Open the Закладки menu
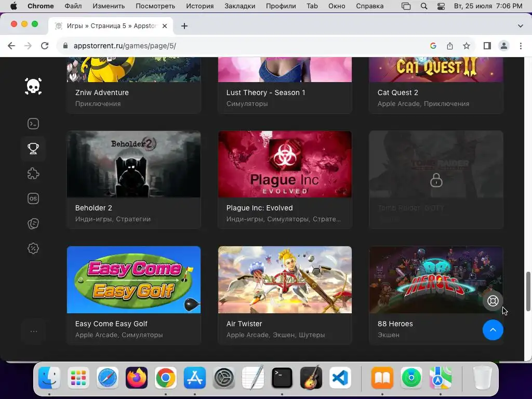Screen dimensions: 532x399 (240, 6)
